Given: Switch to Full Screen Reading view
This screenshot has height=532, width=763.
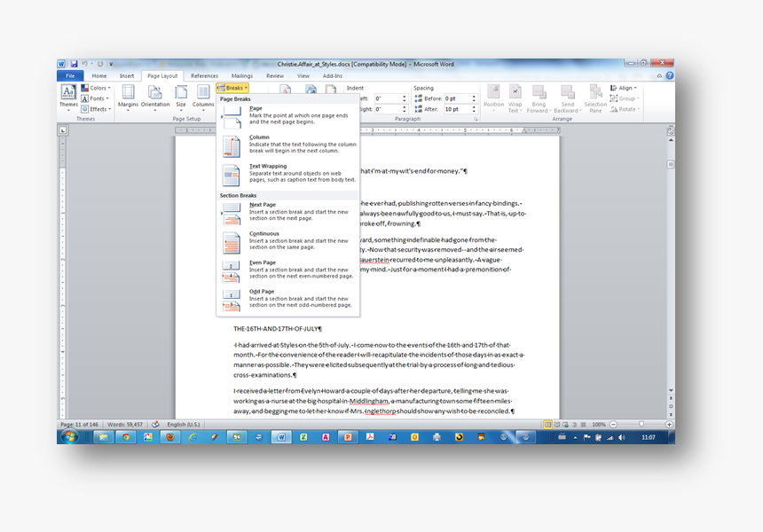Looking at the screenshot, I should [557, 425].
